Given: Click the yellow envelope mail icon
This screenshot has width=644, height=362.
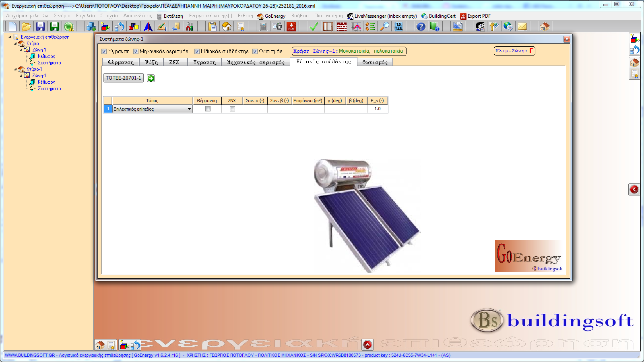Looking at the screenshot, I should [522, 27].
